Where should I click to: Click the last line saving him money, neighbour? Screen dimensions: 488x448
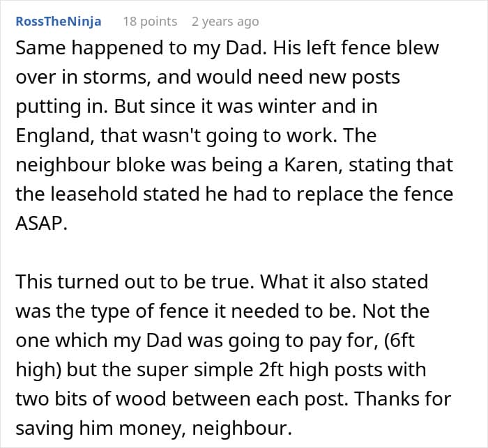click(x=154, y=428)
